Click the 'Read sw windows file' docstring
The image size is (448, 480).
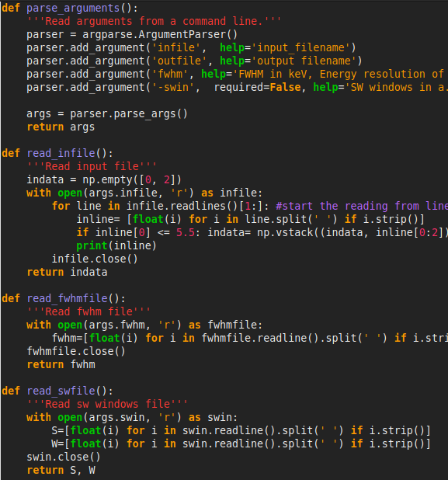click(107, 404)
